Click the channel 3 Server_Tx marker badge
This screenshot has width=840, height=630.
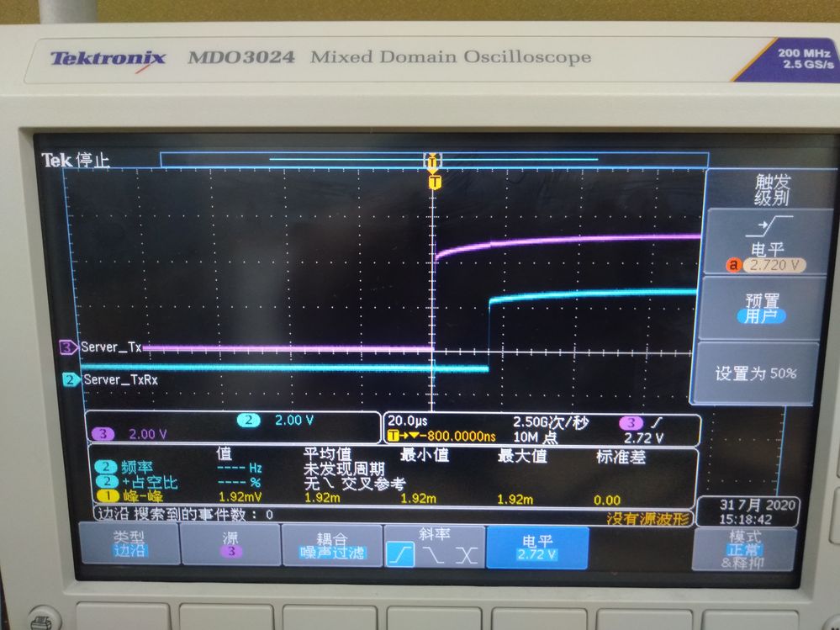(68, 347)
